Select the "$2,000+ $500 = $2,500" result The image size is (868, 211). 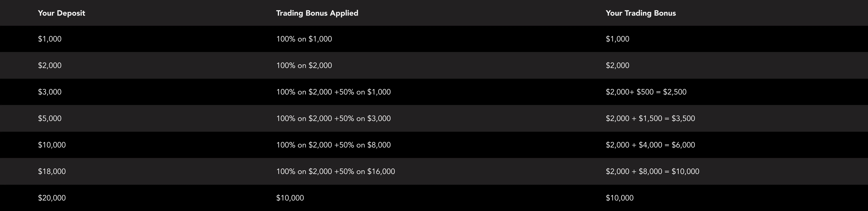click(x=646, y=92)
